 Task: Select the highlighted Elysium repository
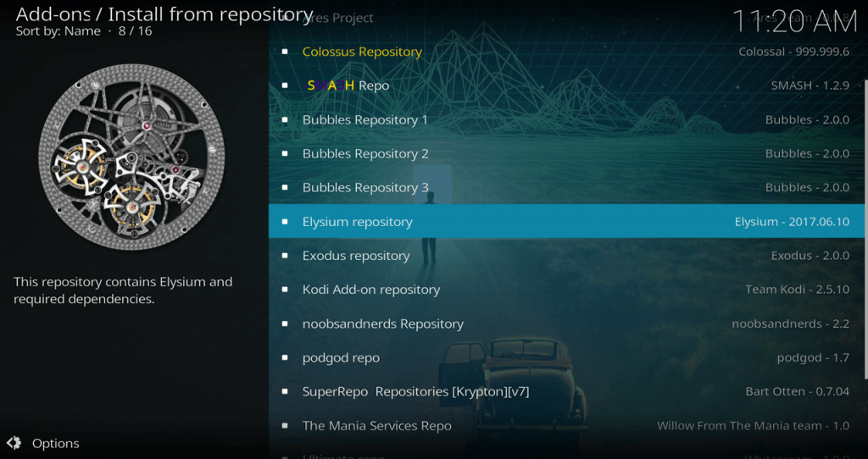[567, 221]
